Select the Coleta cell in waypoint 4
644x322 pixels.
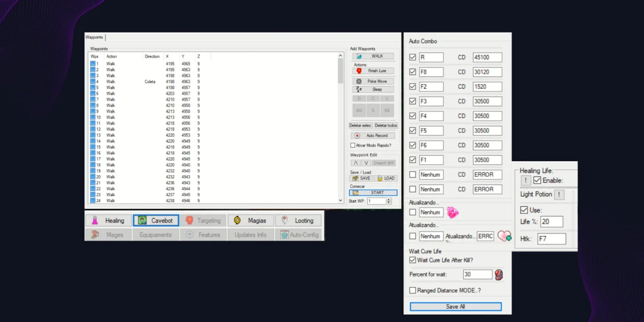tap(150, 82)
